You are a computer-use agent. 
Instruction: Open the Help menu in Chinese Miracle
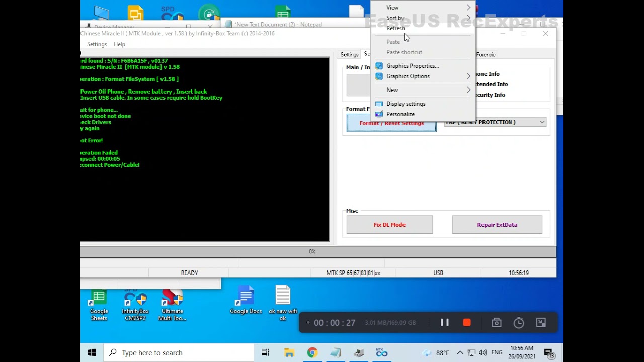(x=119, y=44)
